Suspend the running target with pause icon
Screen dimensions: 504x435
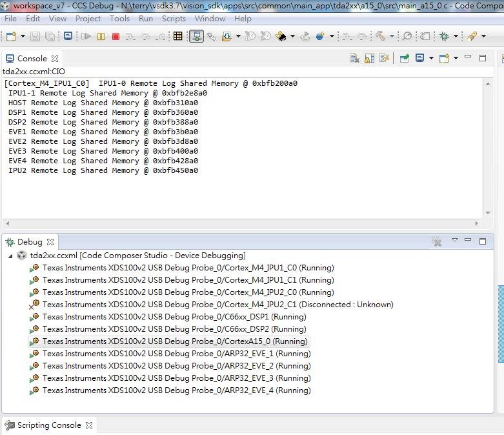coord(101,36)
